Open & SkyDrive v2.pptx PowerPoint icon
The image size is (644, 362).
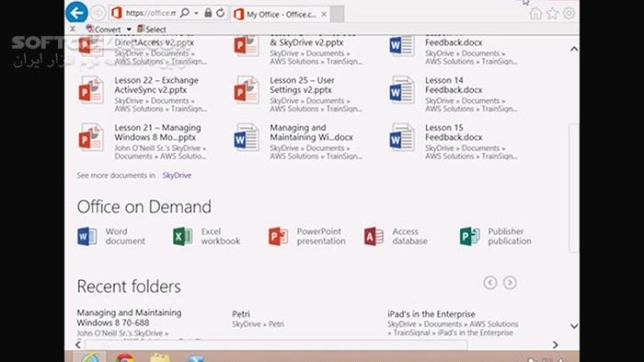(x=246, y=45)
